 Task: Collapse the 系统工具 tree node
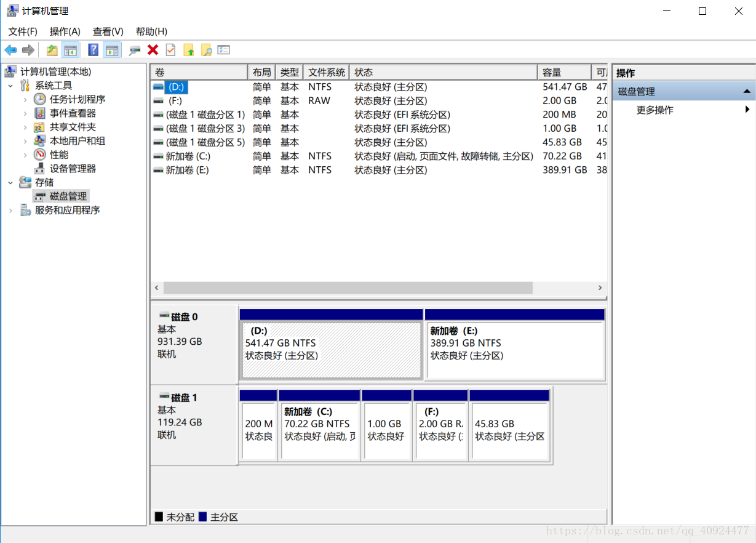[10, 86]
